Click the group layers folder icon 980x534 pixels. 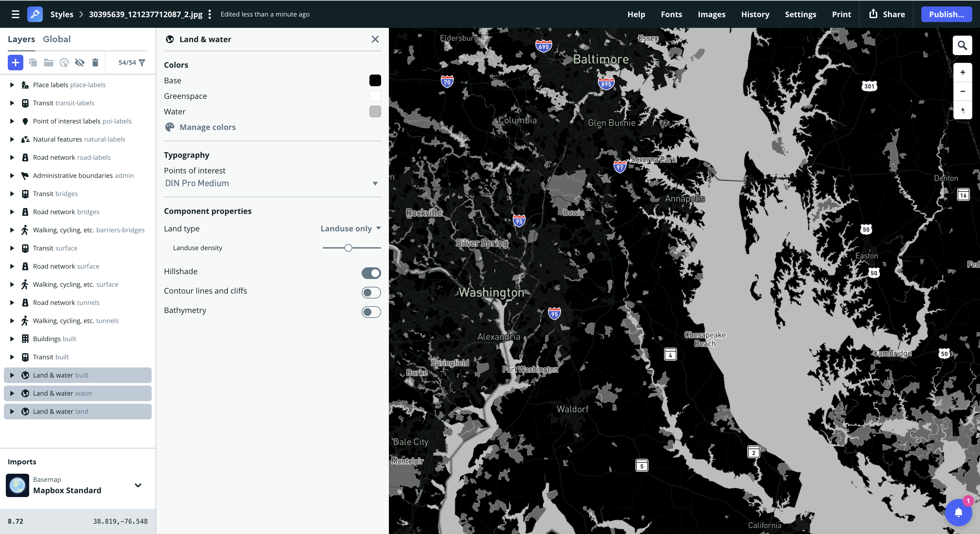coord(48,63)
